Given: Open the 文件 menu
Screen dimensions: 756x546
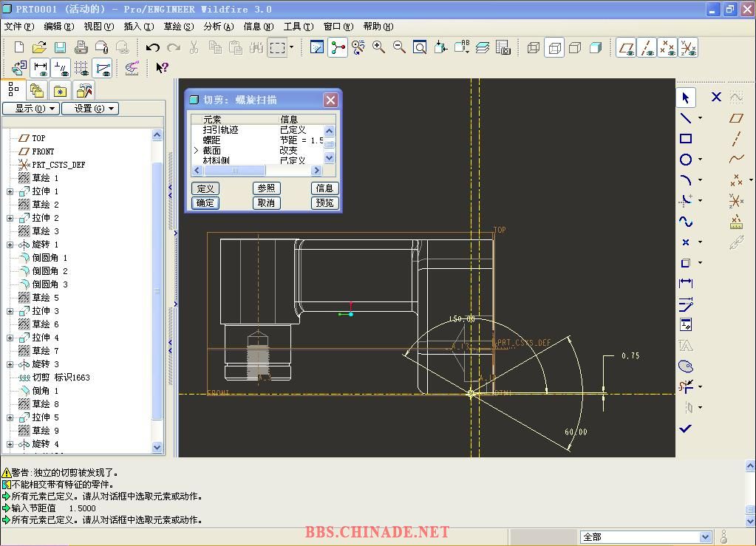Looking at the screenshot, I should (x=19, y=27).
